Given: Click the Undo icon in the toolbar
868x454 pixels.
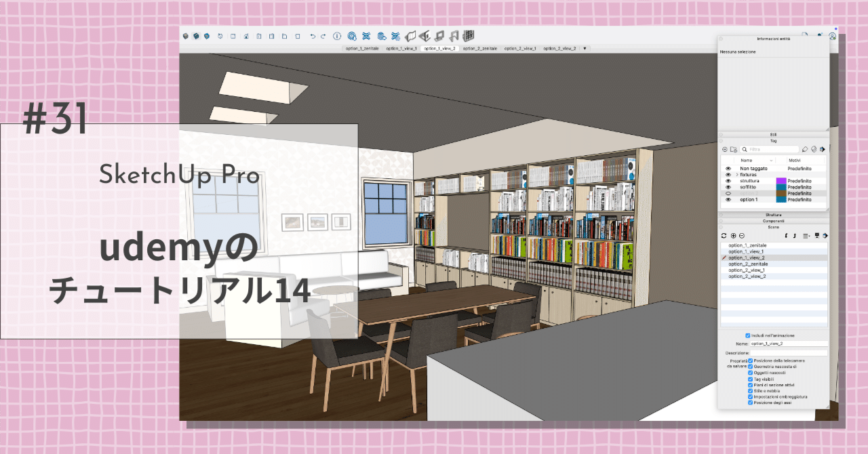Looking at the screenshot, I should pos(312,37).
